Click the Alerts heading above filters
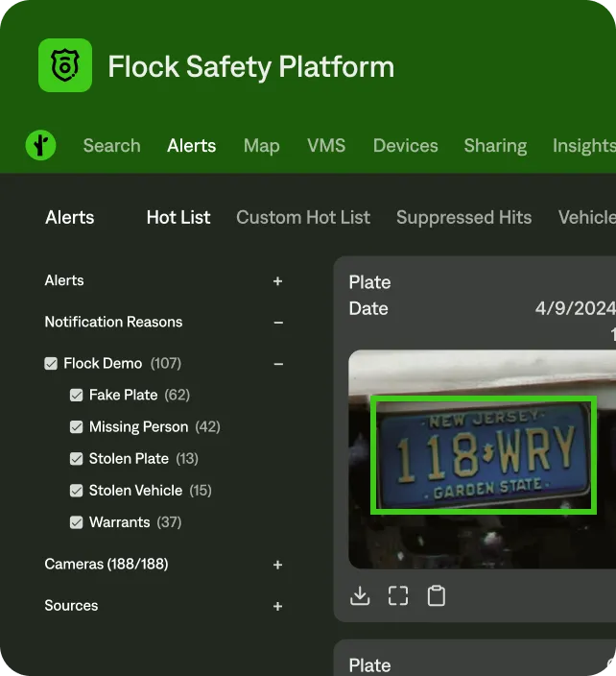Image resolution: width=616 pixels, height=676 pixels. click(x=70, y=217)
